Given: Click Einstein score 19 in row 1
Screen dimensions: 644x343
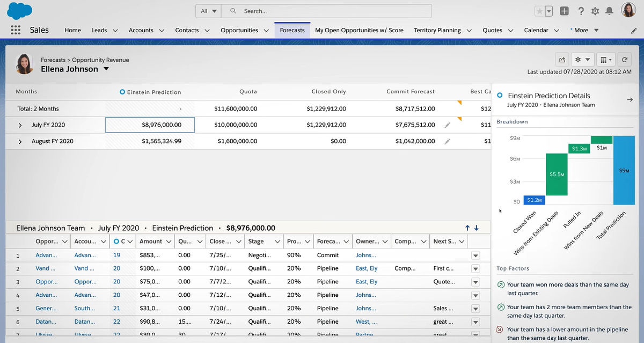Looking at the screenshot, I should tap(116, 256).
